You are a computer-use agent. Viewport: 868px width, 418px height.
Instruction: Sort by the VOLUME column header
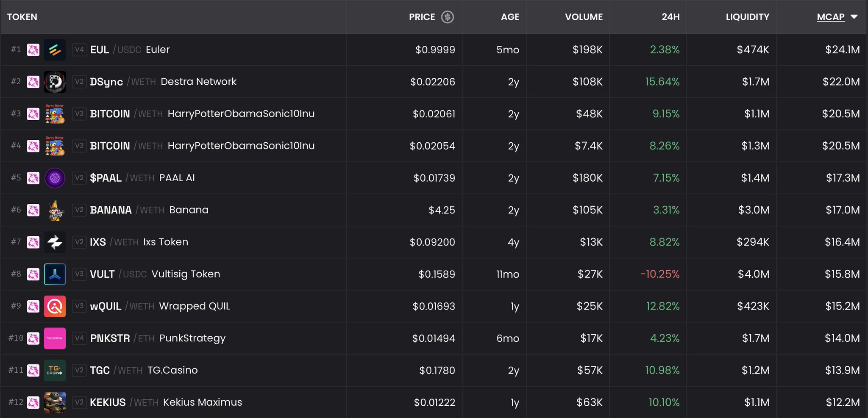coord(584,17)
